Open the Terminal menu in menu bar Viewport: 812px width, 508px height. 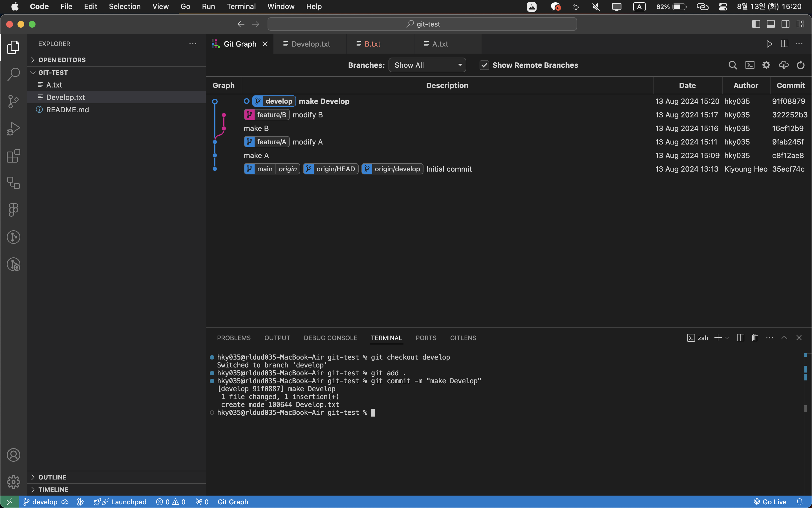(x=241, y=6)
